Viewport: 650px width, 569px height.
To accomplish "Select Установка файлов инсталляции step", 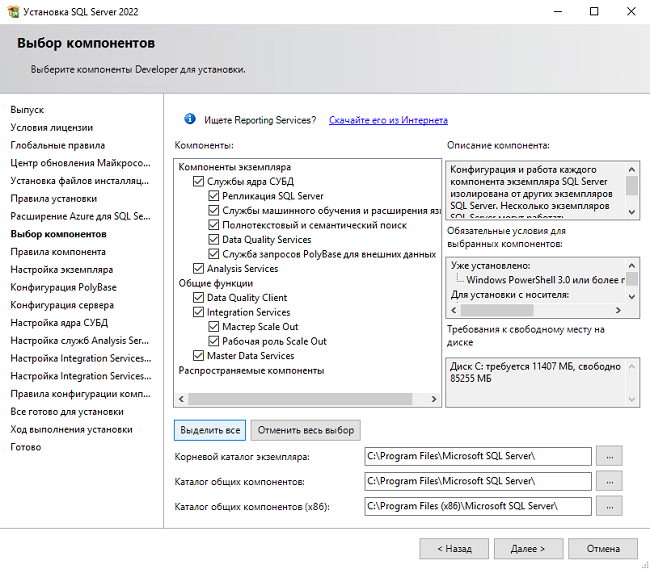I will click(x=80, y=181).
